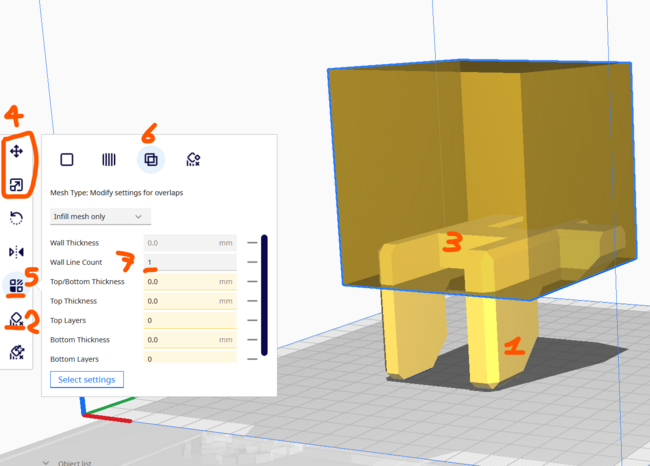The image size is (650, 466).
Task: Select the Rotate tool
Action: pyautogui.click(x=17, y=218)
